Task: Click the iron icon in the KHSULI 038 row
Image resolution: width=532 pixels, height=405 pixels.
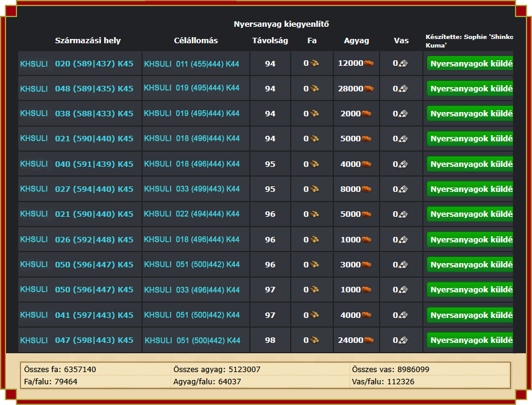Action: tap(403, 113)
